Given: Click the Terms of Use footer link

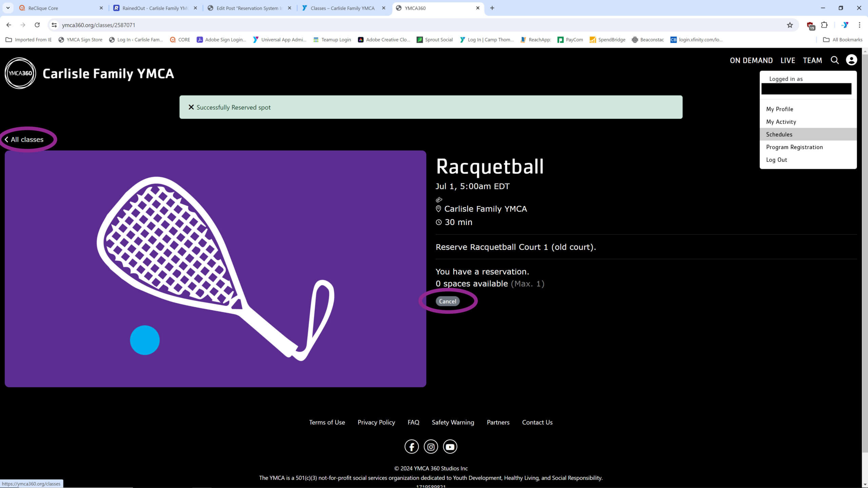Looking at the screenshot, I should (327, 422).
